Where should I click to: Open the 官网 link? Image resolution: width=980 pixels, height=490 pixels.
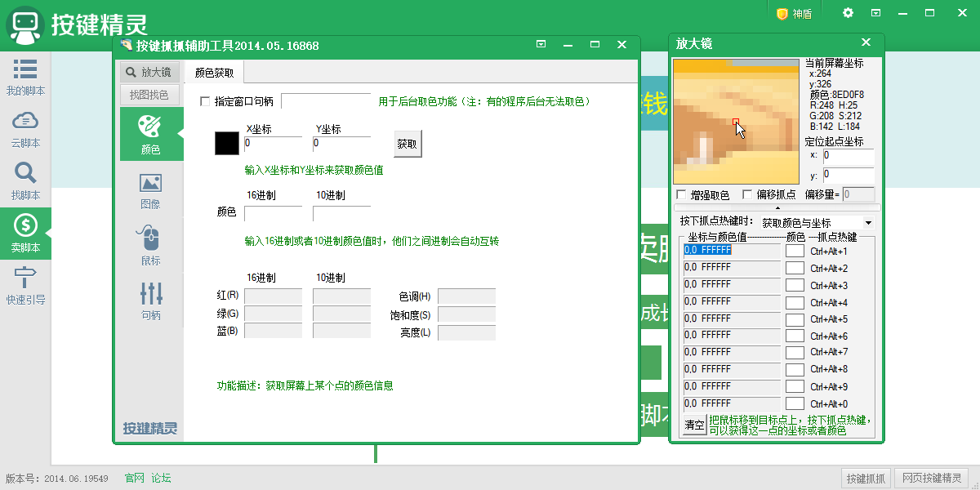coord(134,479)
